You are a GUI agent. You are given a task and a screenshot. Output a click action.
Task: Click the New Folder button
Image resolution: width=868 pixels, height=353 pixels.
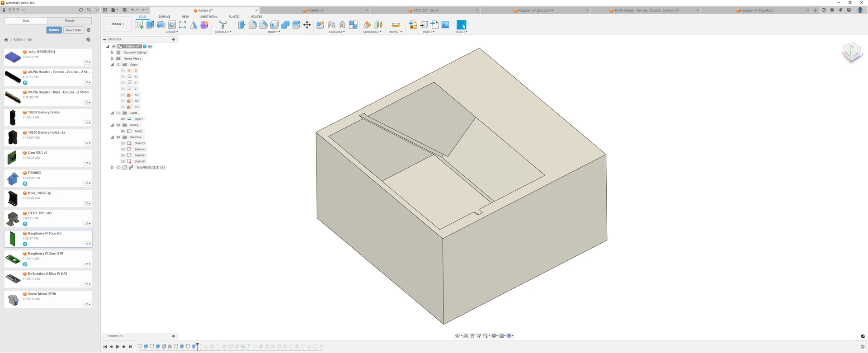(73, 30)
